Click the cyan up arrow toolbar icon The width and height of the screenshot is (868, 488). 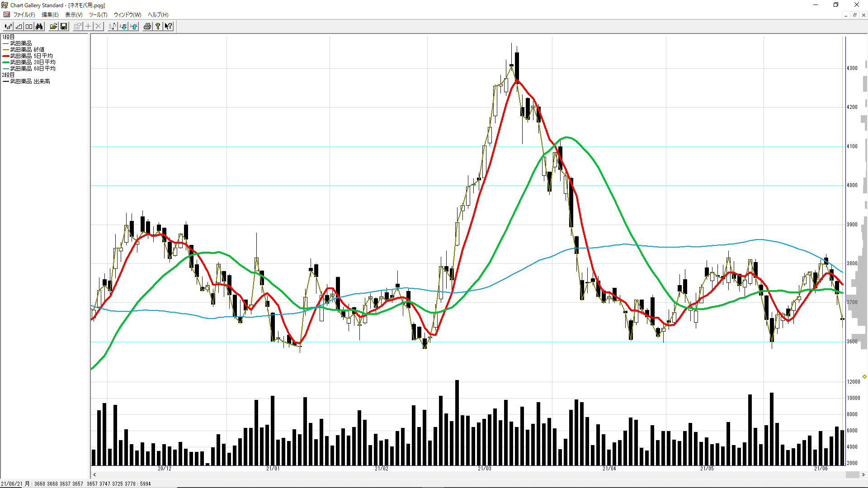coord(134,27)
